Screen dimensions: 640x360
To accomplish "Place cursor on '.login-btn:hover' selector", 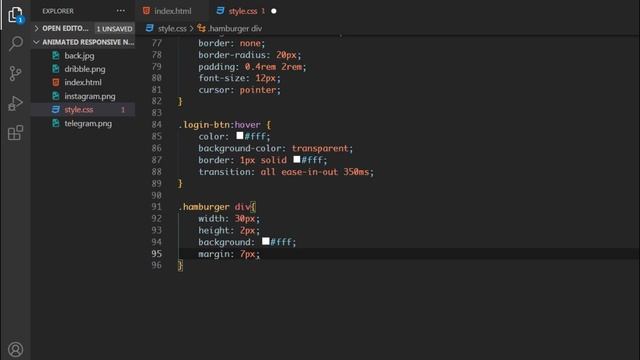I will point(219,124).
